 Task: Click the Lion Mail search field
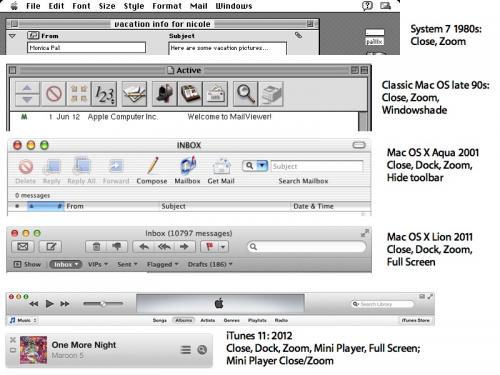(x=307, y=247)
